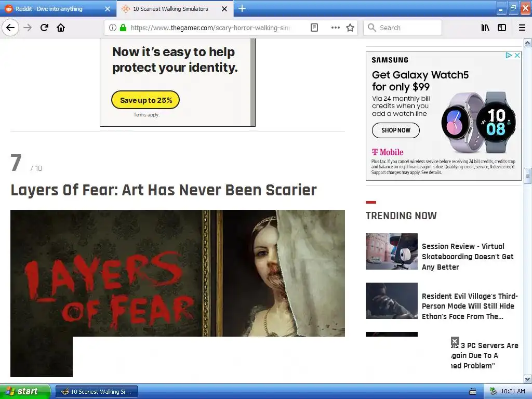Toggle reader view in address bar
Screen dimensions: 532x399
coord(314,28)
